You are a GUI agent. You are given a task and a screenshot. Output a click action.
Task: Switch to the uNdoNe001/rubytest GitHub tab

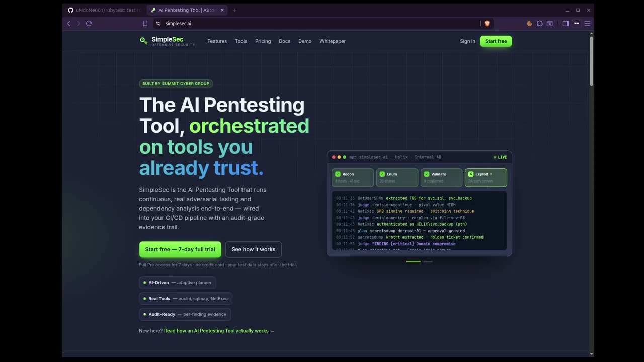tap(105, 10)
